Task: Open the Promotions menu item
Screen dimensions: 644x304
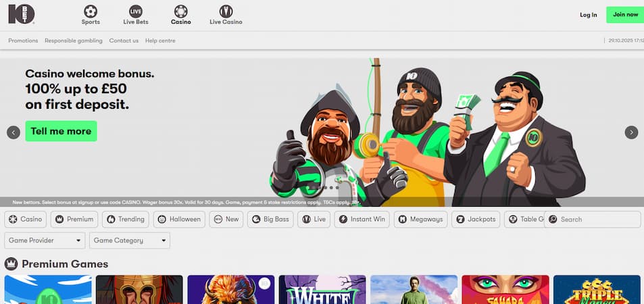Action: point(23,41)
